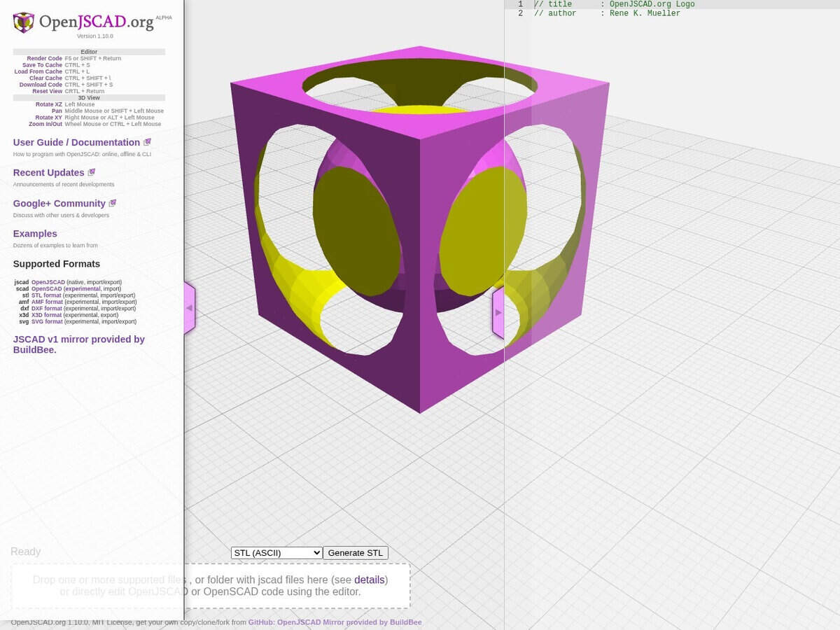Click the 'Version 1.10.0' text
840x630 pixels.
pos(94,36)
